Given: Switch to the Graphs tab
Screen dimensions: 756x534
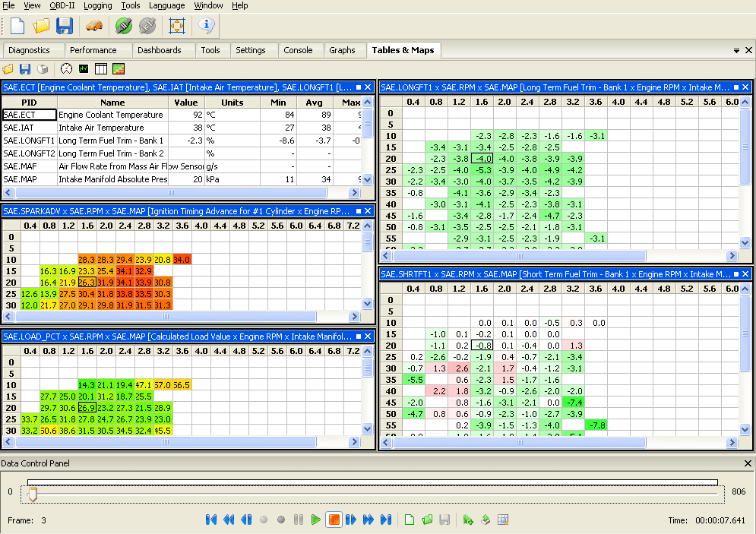Looking at the screenshot, I should coord(345,49).
